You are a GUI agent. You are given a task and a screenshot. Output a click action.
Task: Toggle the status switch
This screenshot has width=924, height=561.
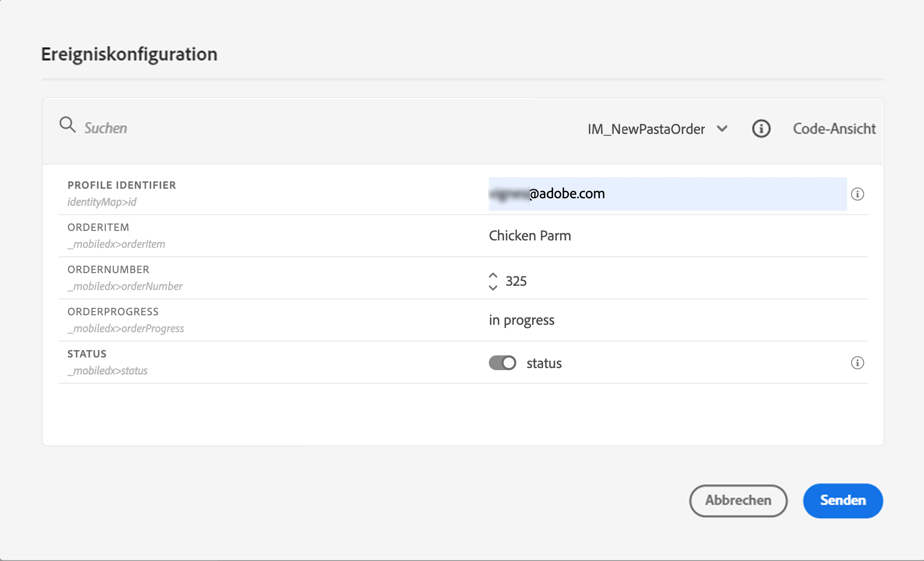(x=502, y=363)
